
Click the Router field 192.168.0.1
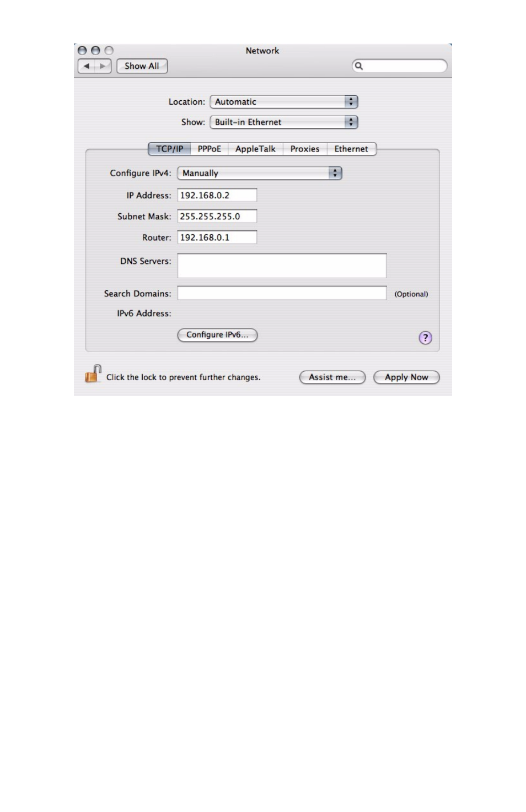[x=217, y=237]
